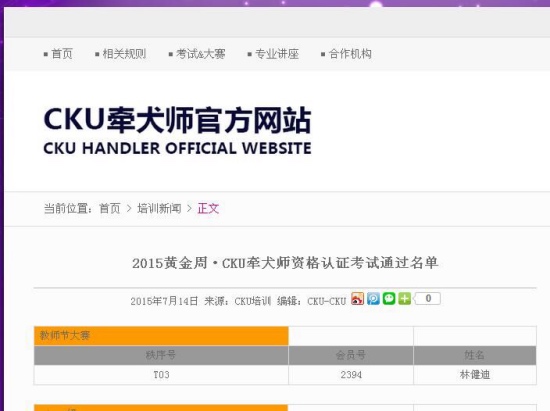This screenshot has height=411, width=550.
Task: Click the 首页 breadcrumb link
Action: coord(110,209)
